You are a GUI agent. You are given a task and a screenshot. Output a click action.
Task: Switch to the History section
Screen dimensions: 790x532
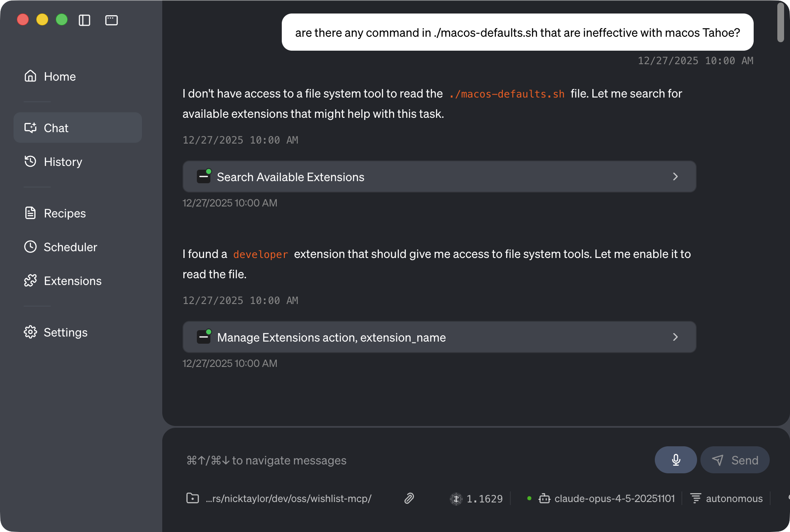[x=63, y=162]
